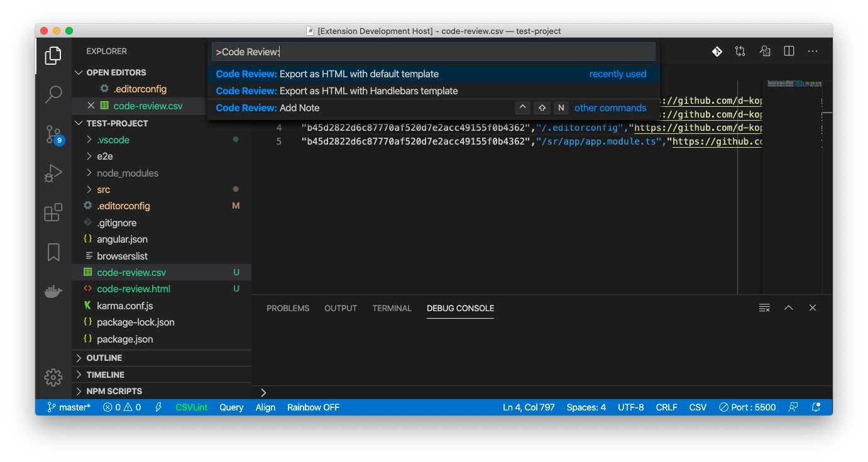This screenshot has width=868, height=462.
Task: Open the Search sidebar view
Action: [53, 94]
